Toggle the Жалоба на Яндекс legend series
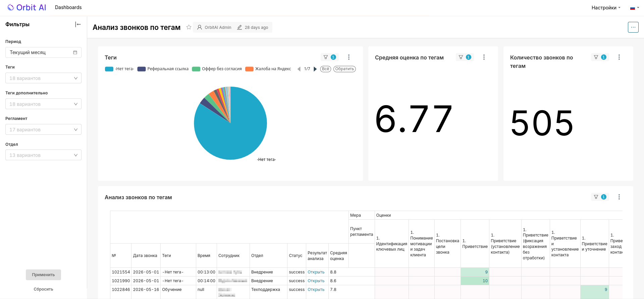This screenshot has height=299, width=644. pyautogui.click(x=268, y=69)
